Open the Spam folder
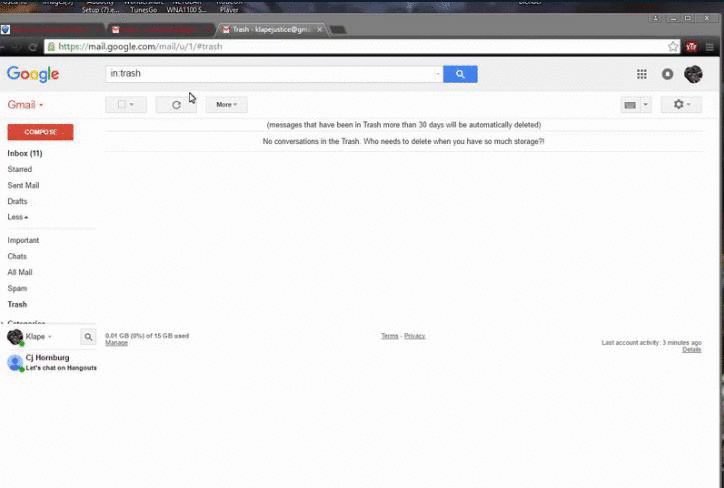This screenshot has width=724, height=488. pyautogui.click(x=18, y=289)
